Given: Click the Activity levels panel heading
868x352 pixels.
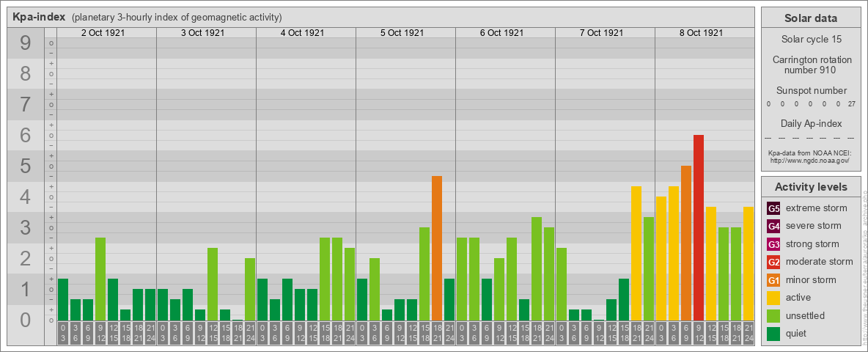Looking at the screenshot, I should [x=810, y=187].
